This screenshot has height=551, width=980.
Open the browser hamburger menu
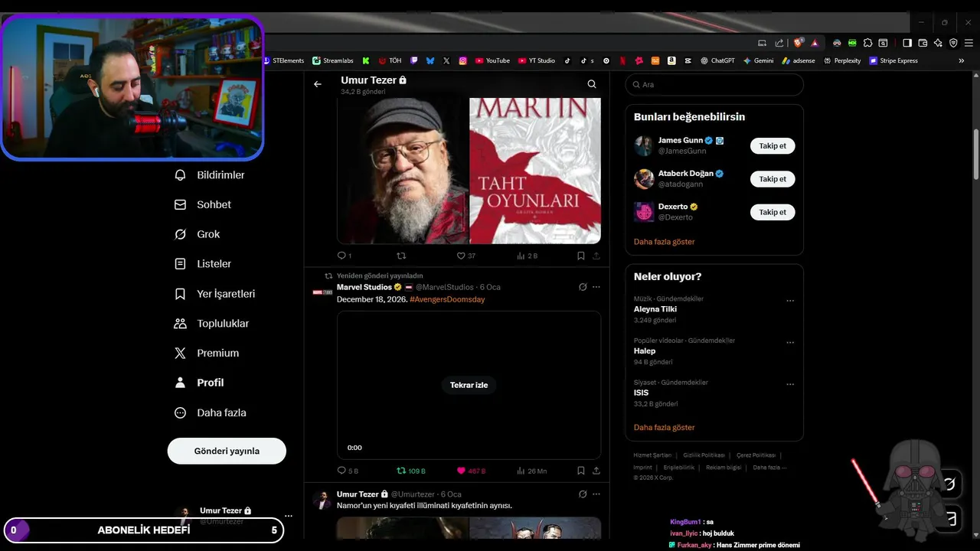point(969,43)
